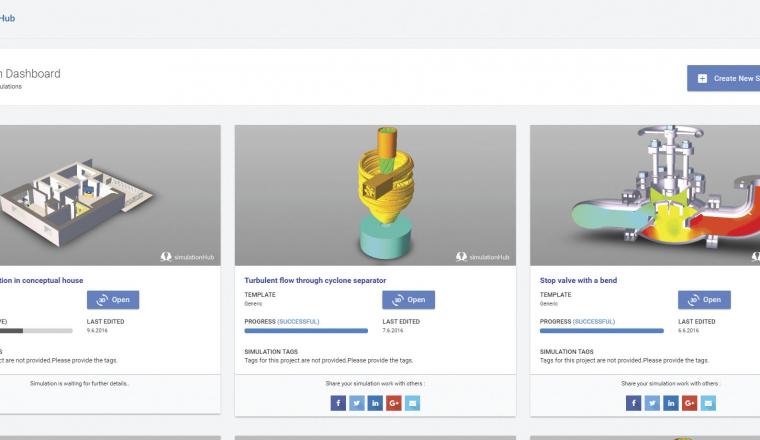Share stop valve simulation on Google+
This screenshot has height=440, width=760.
pyautogui.click(x=689, y=403)
